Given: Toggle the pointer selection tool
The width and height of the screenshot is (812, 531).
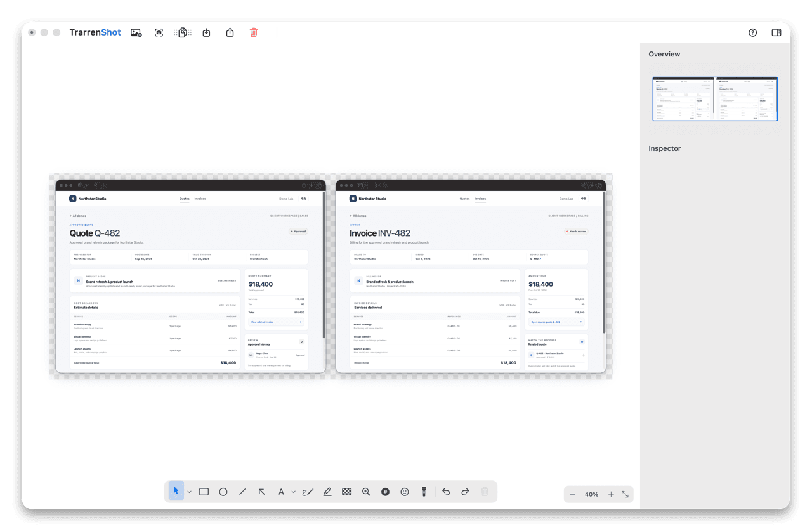Looking at the screenshot, I should [x=176, y=491].
